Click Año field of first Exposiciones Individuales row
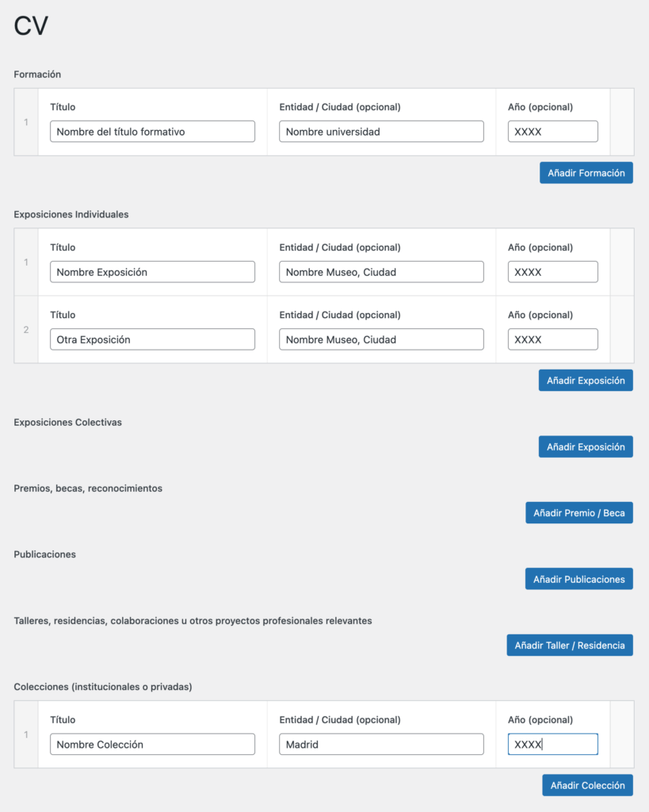The width and height of the screenshot is (649, 812). pyautogui.click(x=552, y=272)
